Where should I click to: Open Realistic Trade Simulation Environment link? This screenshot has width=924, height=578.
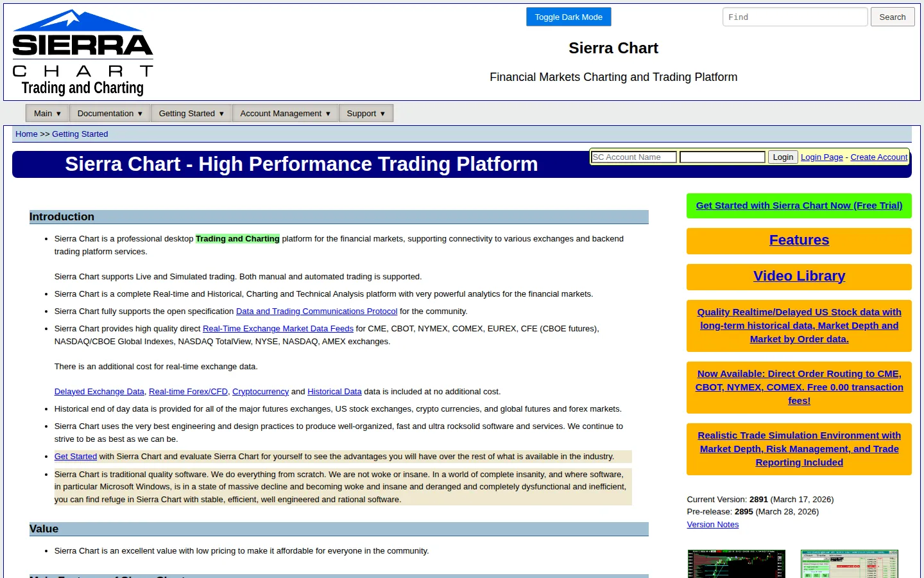(799, 449)
